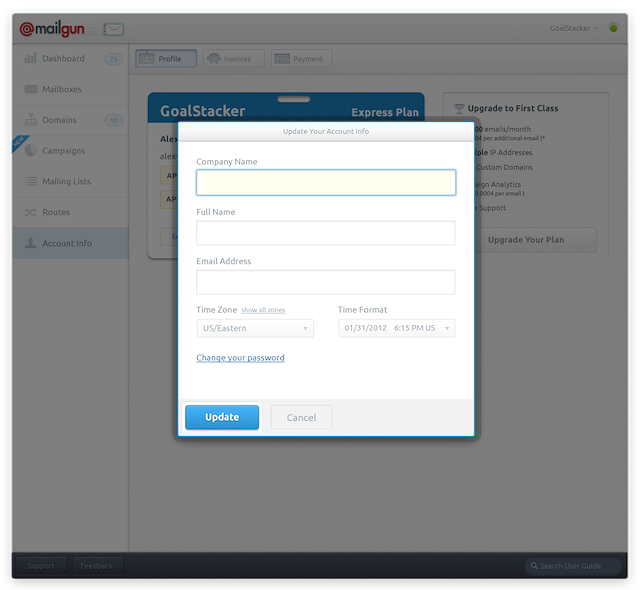This screenshot has width=640, height=590.
Task: Click the Mailing Lists icon
Action: (x=31, y=182)
